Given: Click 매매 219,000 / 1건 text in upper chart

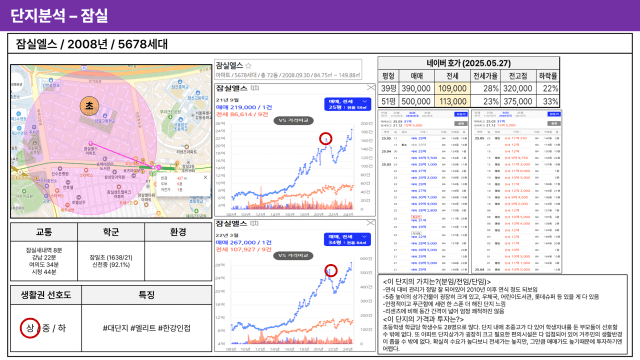Looking at the screenshot, I should point(244,107).
